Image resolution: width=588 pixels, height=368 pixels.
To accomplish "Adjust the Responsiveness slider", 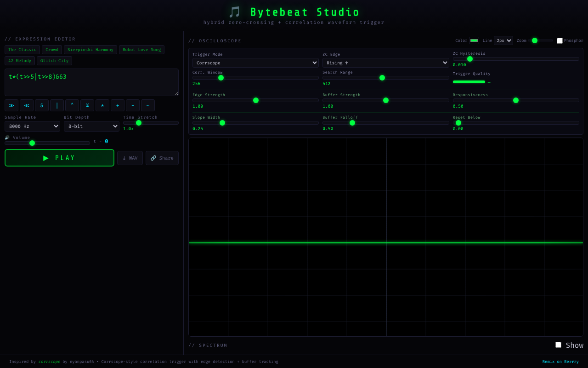I will point(516,100).
